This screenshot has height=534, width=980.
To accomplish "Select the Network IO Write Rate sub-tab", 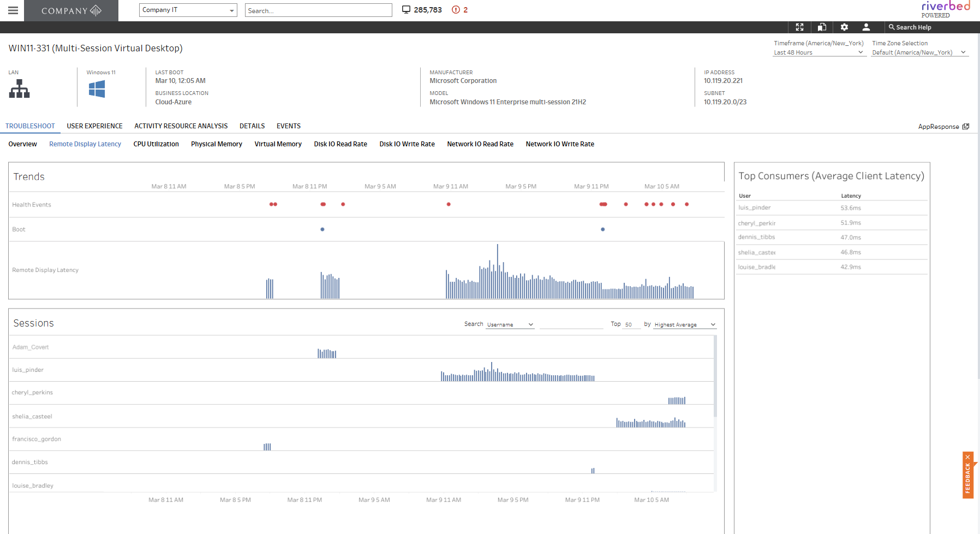I will 560,144.
